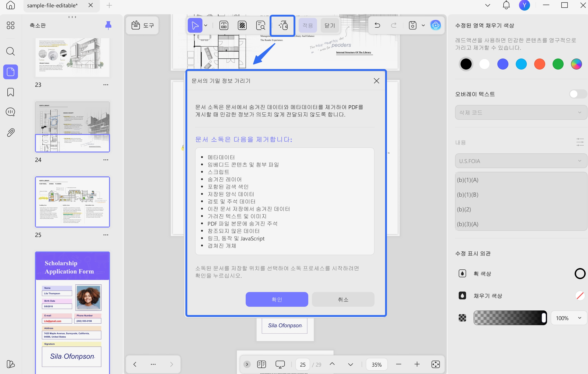Go to previous page with up chevron
The height and width of the screenshot is (374, 588).
332,364
